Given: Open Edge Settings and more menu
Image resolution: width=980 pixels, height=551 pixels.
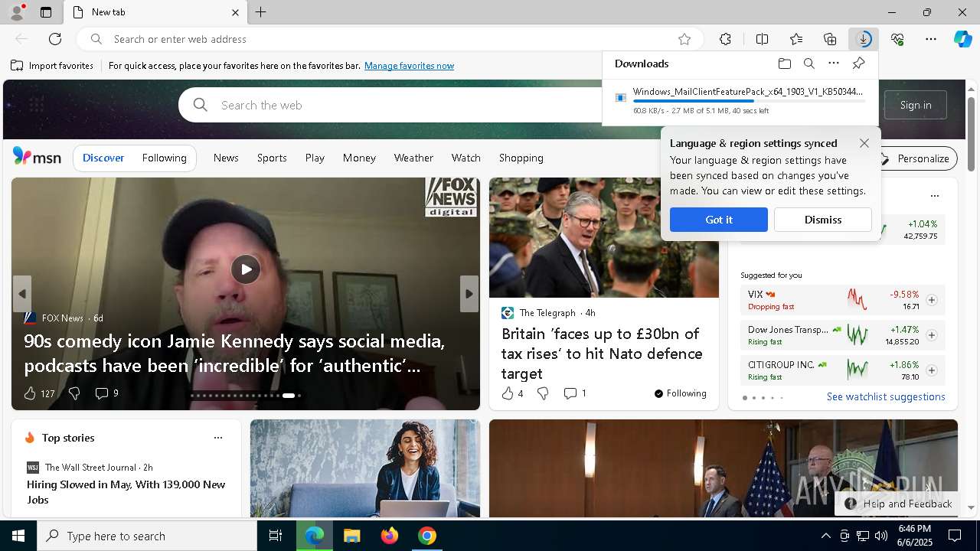Looking at the screenshot, I should pos(931,39).
